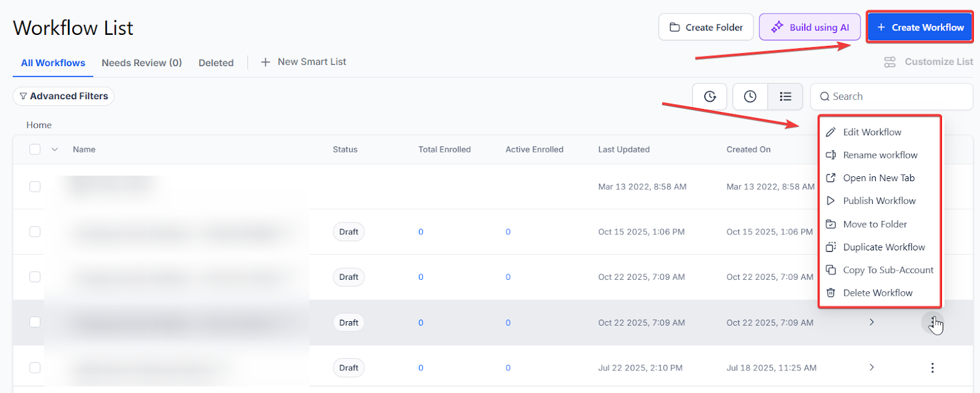Viewport: 980px width, 393px height.
Task: Check the box for Mar 13 2022 row
Action: click(35, 187)
